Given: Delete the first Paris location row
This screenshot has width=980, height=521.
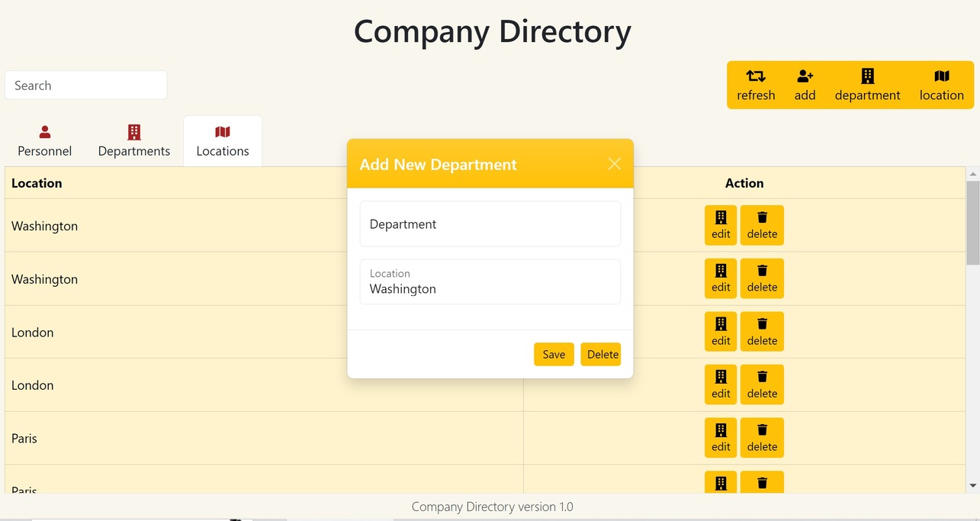Looking at the screenshot, I should 762,438.
